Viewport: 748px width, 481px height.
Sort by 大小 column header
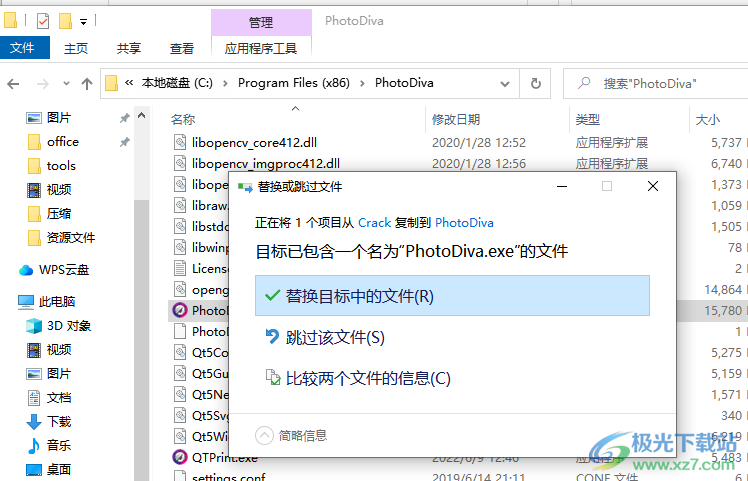pyautogui.click(x=708, y=120)
